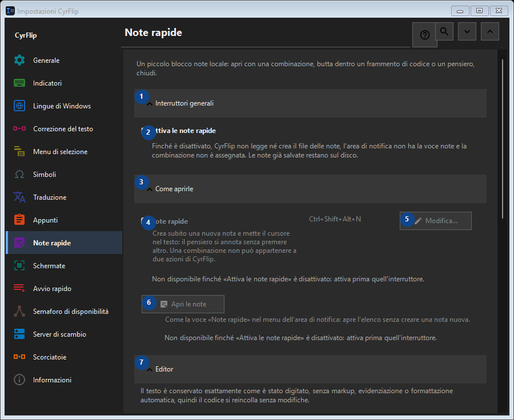Click the Semaforo di disponibilità icon
Image resolution: width=514 pixels, height=420 pixels.
pyautogui.click(x=19, y=311)
